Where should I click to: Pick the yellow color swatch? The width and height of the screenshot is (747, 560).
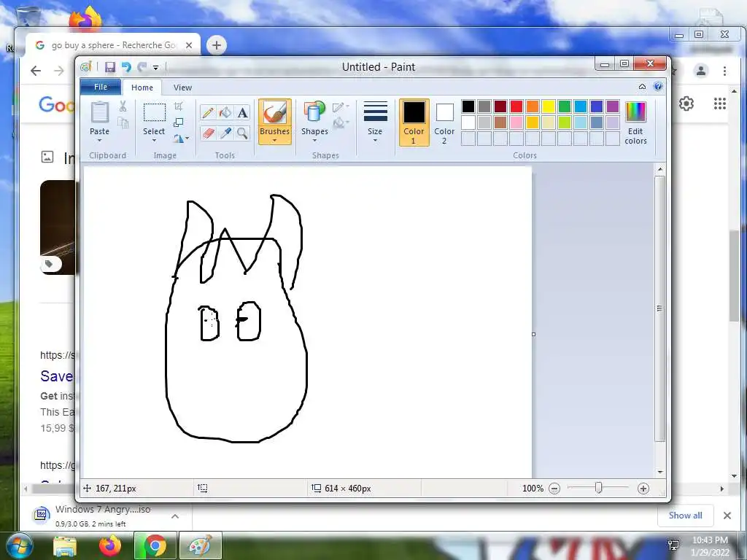[x=549, y=106]
